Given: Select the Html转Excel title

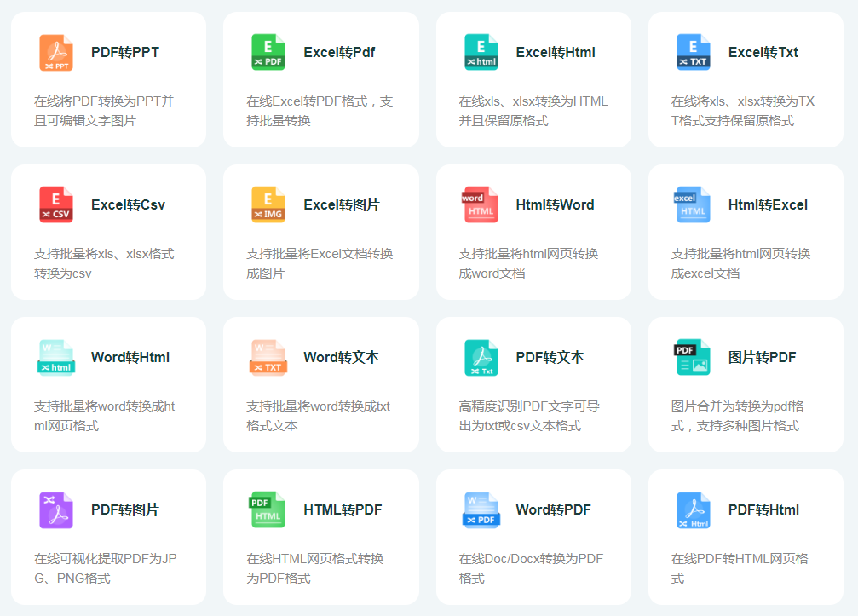Looking at the screenshot, I should coord(768,205).
